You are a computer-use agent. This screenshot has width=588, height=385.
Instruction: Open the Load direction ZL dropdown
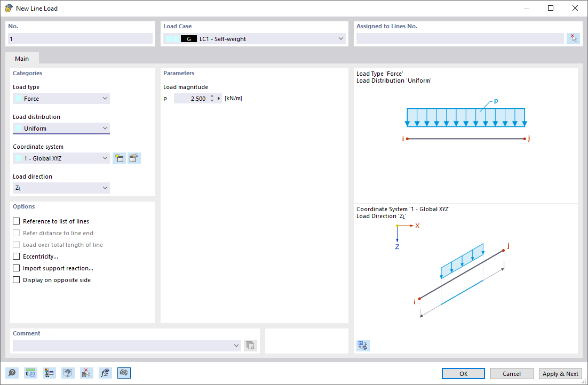(61, 188)
